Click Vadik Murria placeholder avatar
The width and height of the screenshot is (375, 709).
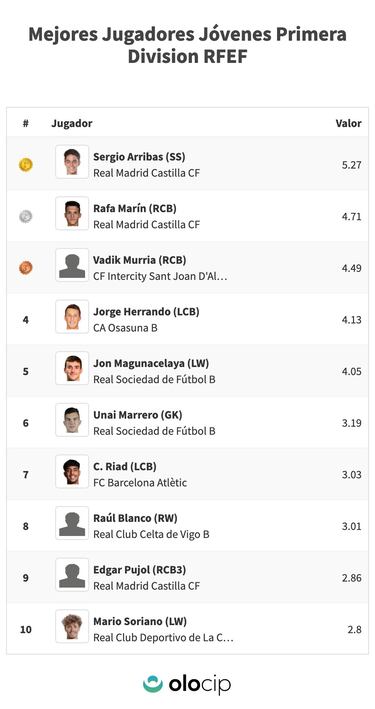[x=72, y=265]
